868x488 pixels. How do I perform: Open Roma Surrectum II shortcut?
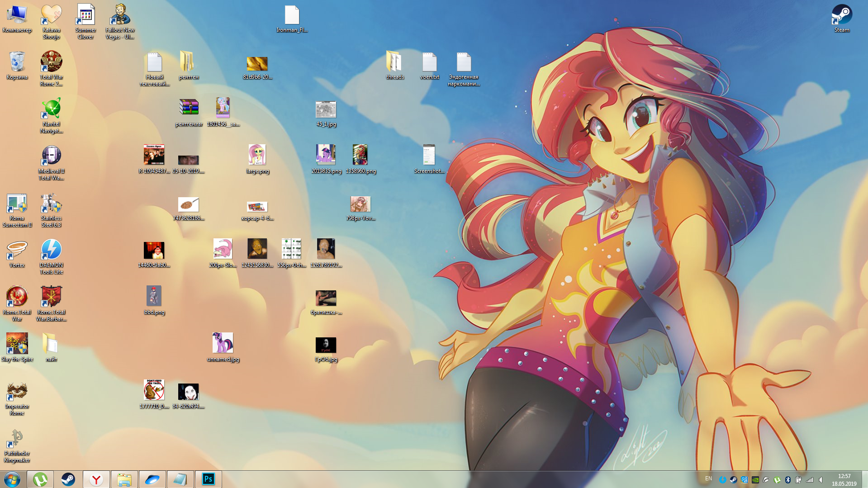point(17,210)
